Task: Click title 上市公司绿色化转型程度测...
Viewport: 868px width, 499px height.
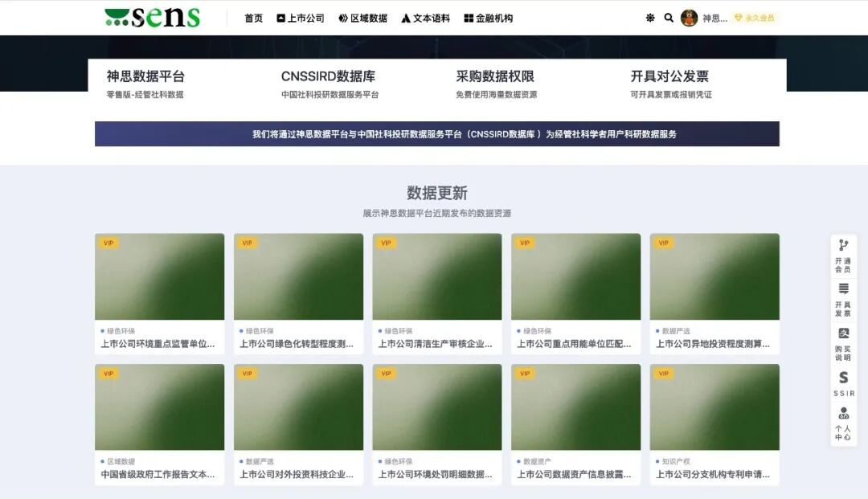Action: pyautogui.click(x=296, y=344)
